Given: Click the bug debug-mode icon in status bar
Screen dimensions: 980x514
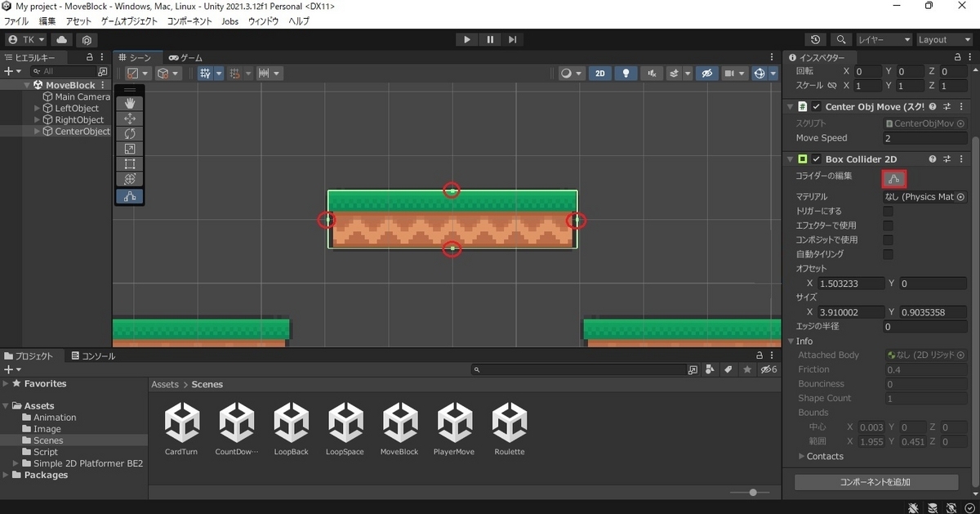Looking at the screenshot, I should (913, 507).
